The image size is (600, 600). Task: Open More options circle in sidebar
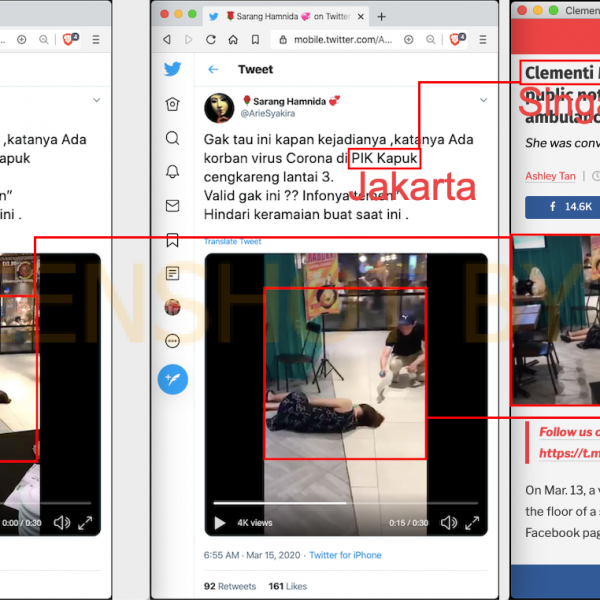coord(172,341)
